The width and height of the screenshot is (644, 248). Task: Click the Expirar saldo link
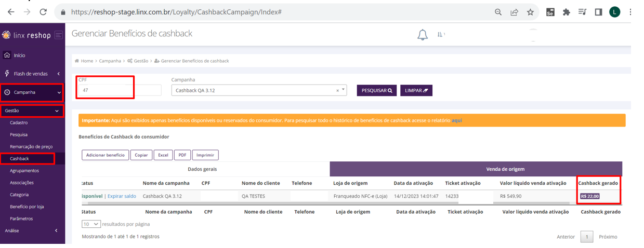click(122, 196)
